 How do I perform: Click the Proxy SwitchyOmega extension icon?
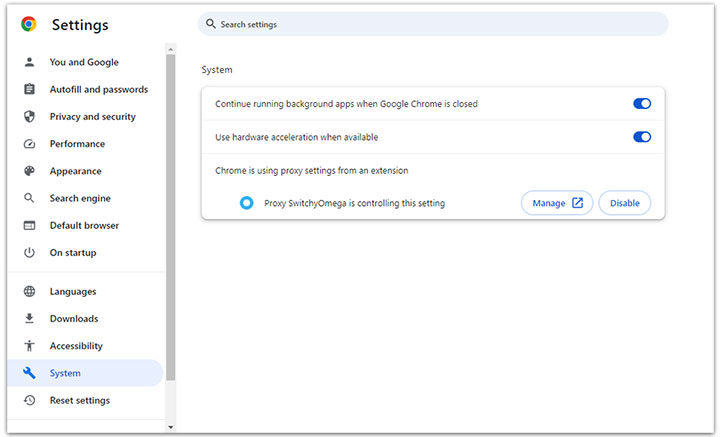click(x=246, y=203)
